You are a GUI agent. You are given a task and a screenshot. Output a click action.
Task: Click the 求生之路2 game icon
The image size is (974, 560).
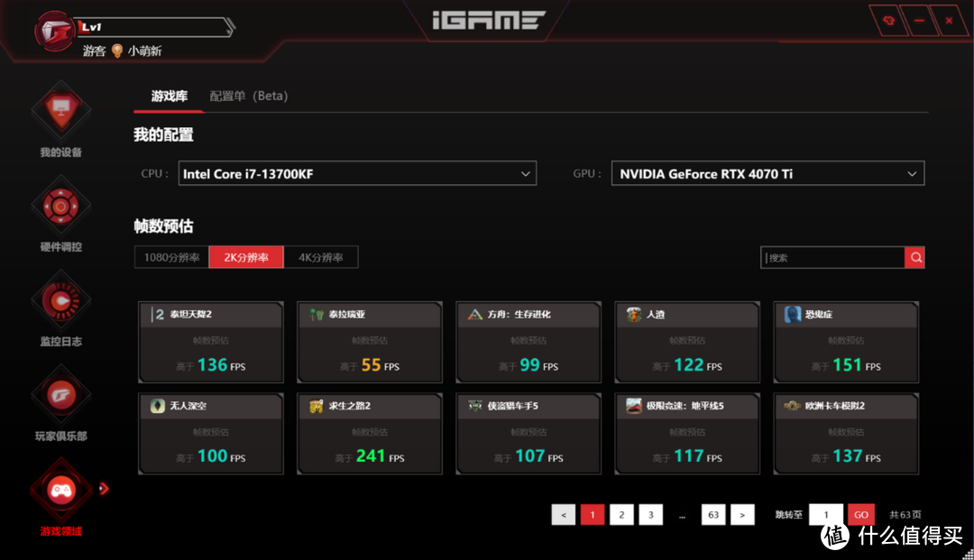pyautogui.click(x=317, y=406)
